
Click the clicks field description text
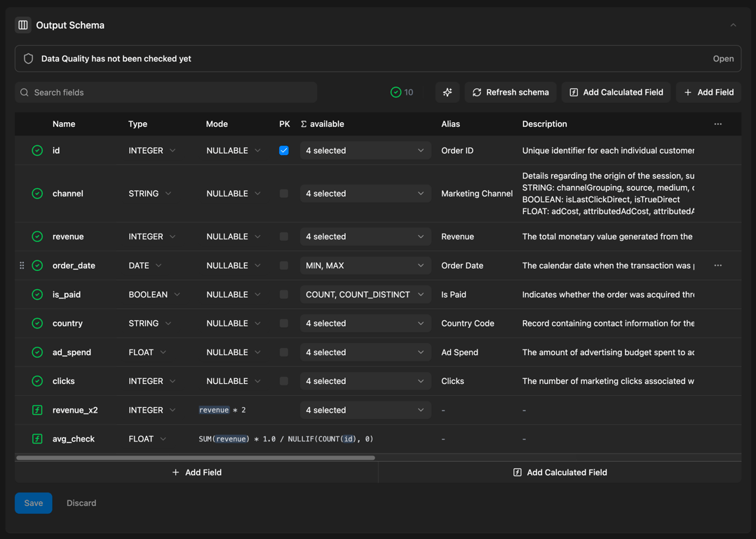(x=608, y=381)
